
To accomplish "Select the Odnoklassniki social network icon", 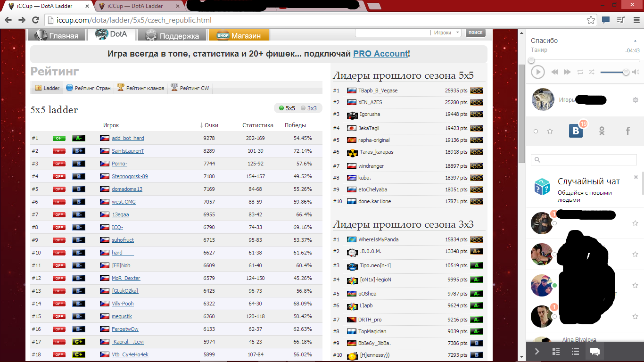I will (602, 131).
